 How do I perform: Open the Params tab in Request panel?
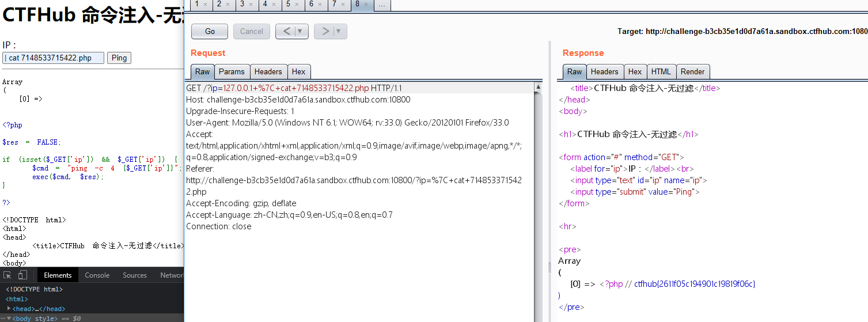(x=232, y=71)
